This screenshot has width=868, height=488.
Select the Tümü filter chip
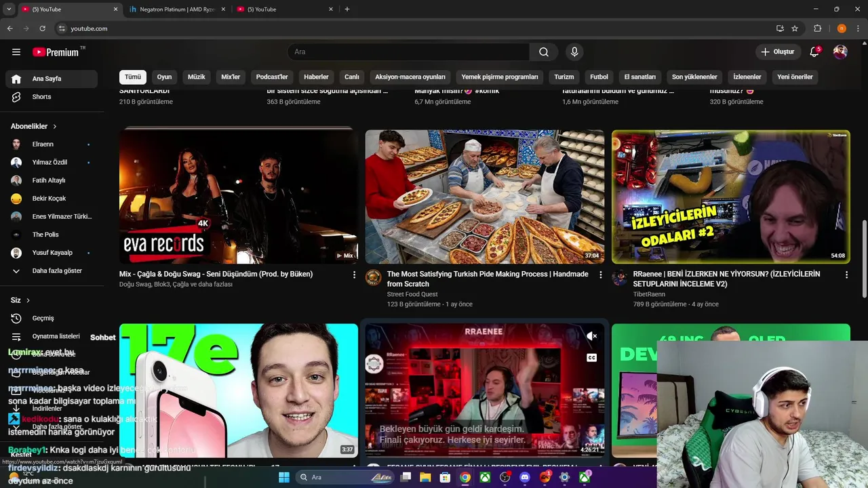[133, 77]
